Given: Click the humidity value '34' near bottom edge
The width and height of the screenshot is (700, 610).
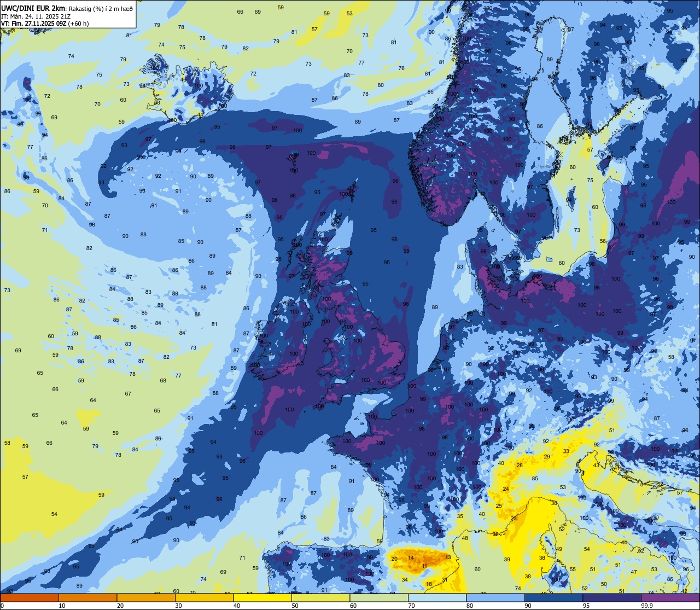Looking at the screenshot, I should coord(405,580).
